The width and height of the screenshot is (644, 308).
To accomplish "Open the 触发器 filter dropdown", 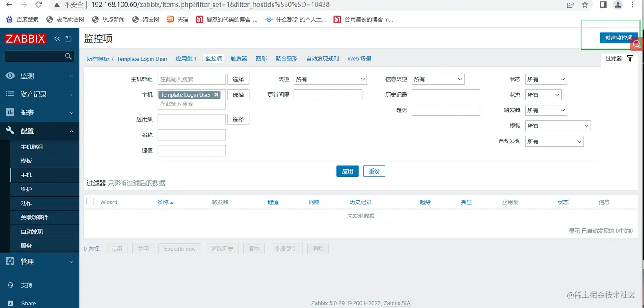I will (x=546, y=110).
